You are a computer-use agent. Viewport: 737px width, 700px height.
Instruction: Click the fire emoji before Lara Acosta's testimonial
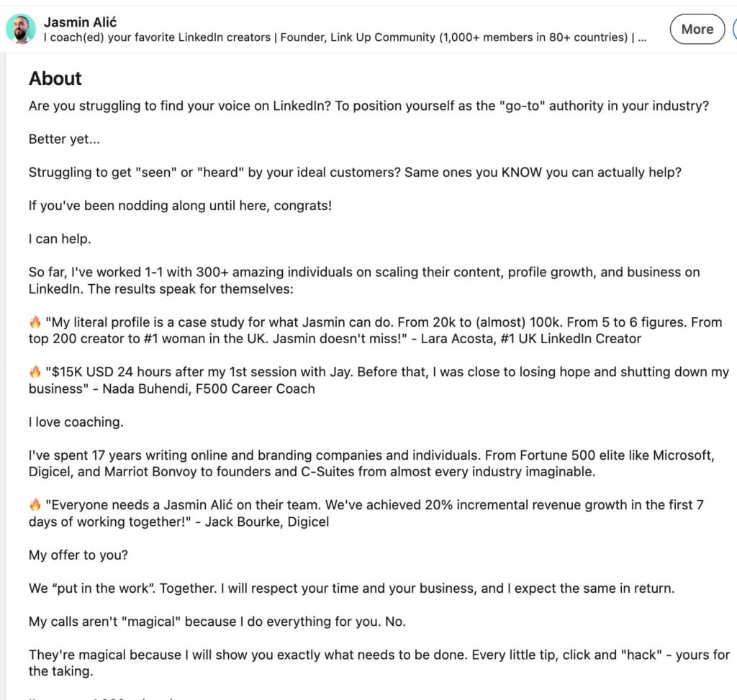tap(35, 322)
